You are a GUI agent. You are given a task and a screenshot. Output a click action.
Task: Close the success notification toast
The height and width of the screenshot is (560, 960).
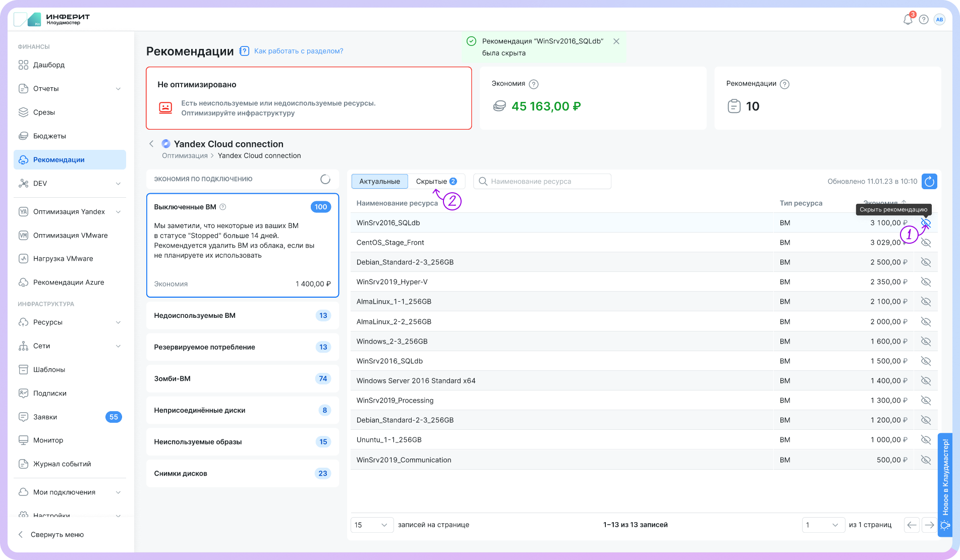click(616, 41)
